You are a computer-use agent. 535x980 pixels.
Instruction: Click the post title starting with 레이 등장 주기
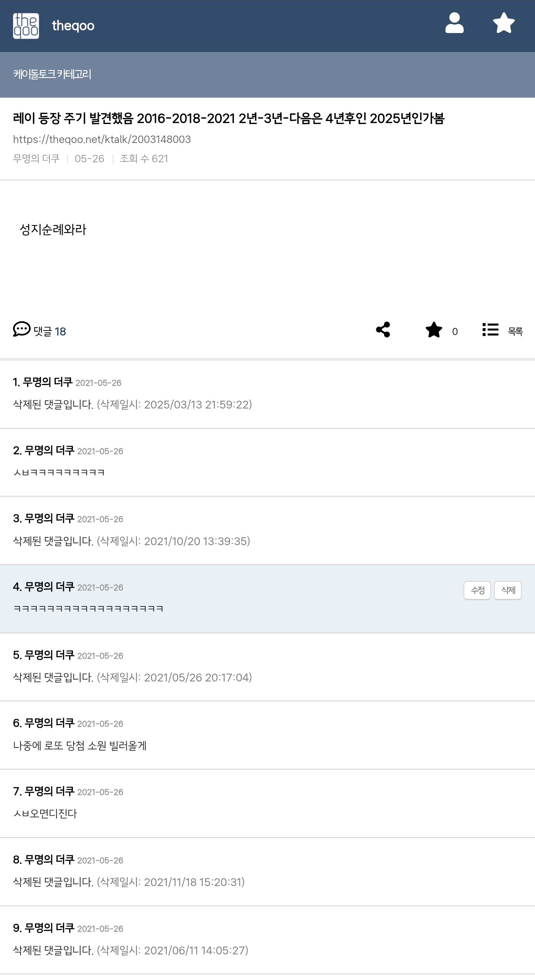[229, 118]
